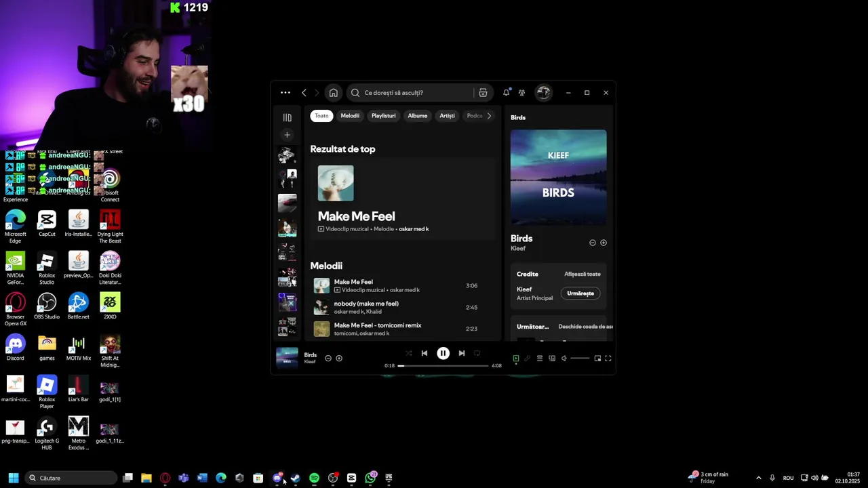Image resolution: width=868 pixels, height=488 pixels.
Task: Select the Toate filter chip
Action: coord(321,116)
